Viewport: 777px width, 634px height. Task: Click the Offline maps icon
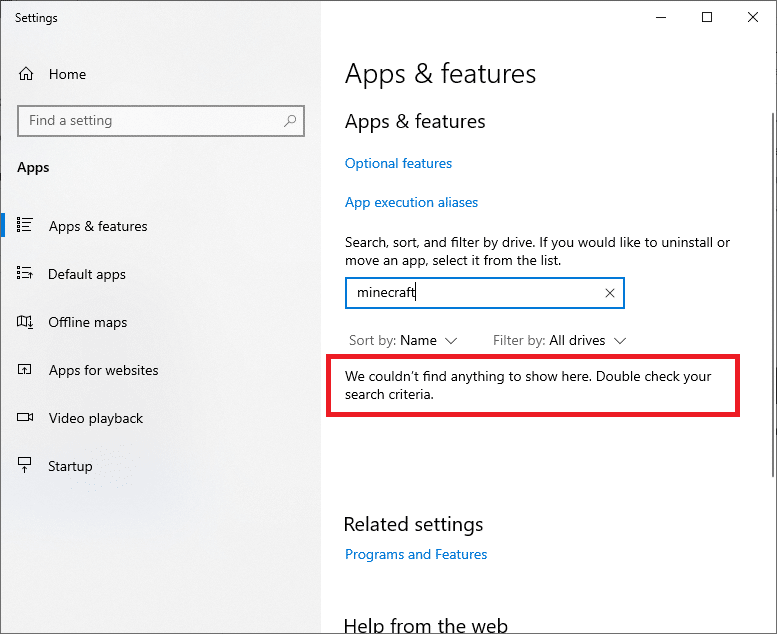[27, 322]
